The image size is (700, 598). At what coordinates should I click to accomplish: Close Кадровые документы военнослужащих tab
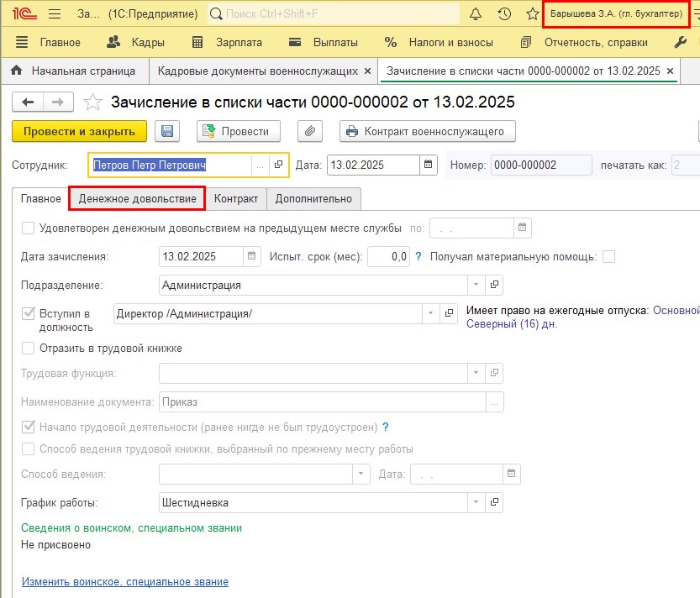367,71
